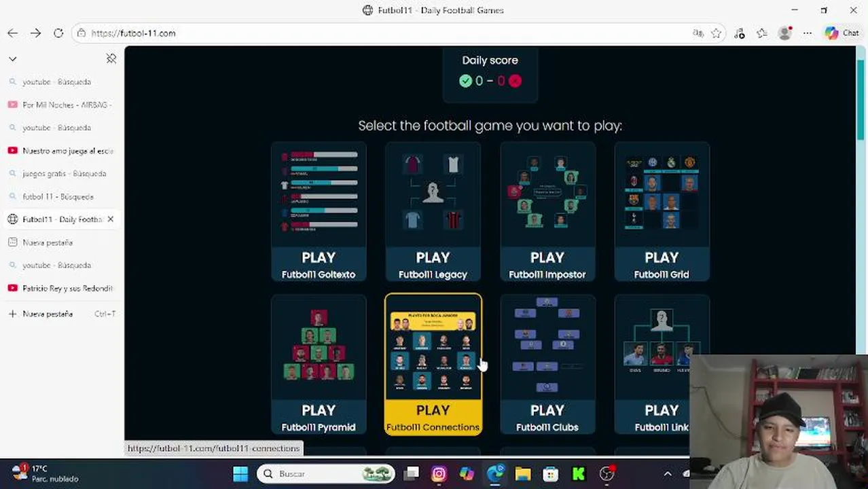
Task: Click 'Select the football game you want to play:' text
Action: (490, 126)
